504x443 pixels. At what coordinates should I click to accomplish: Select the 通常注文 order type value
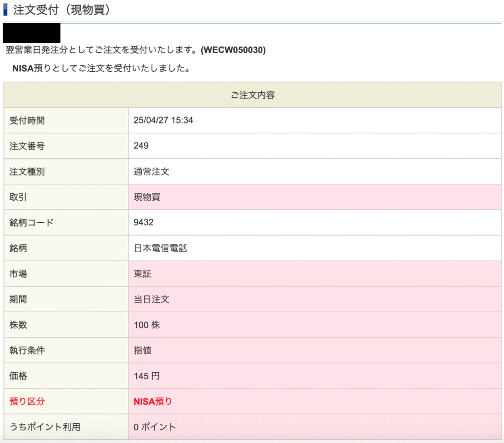click(152, 172)
